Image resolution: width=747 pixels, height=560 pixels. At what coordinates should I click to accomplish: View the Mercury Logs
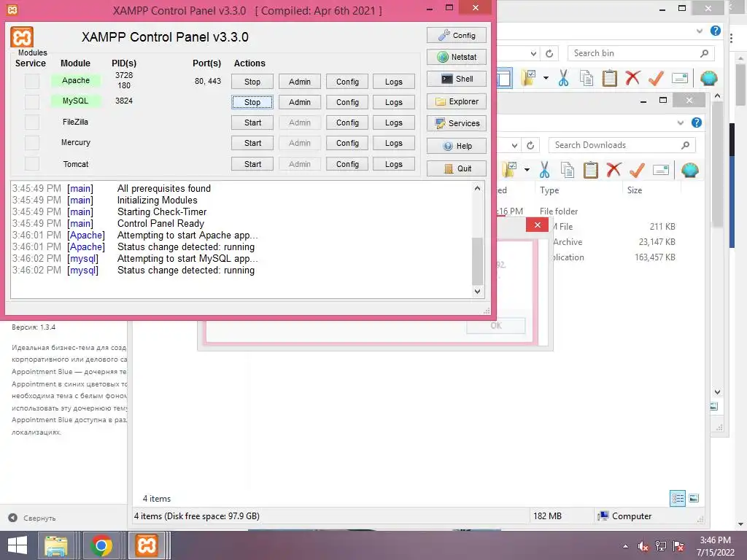point(394,144)
